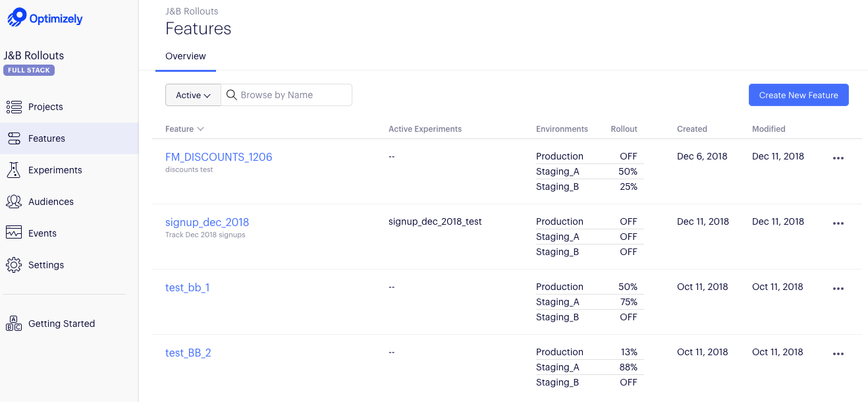
Task: Open the signup_dec_2018 feature link
Action: point(207,222)
